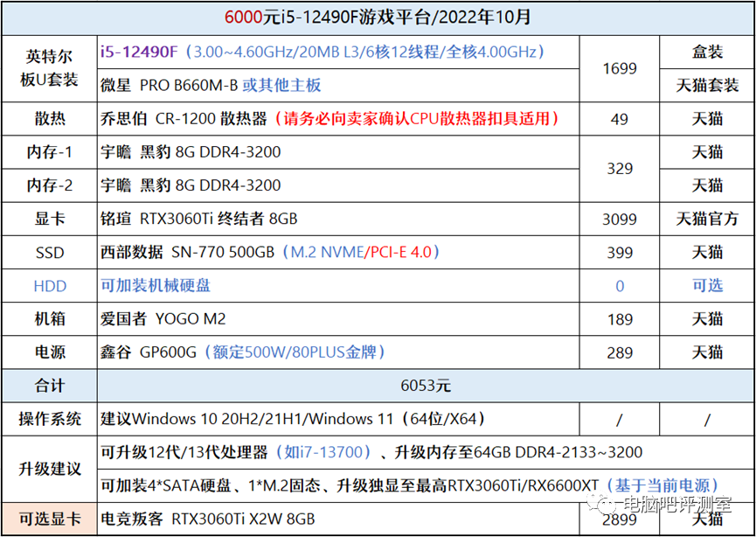Click the title "6000元i5-12490F游戏平台/2022年10月"
The height and width of the screenshot is (537, 756).
(378, 17)
